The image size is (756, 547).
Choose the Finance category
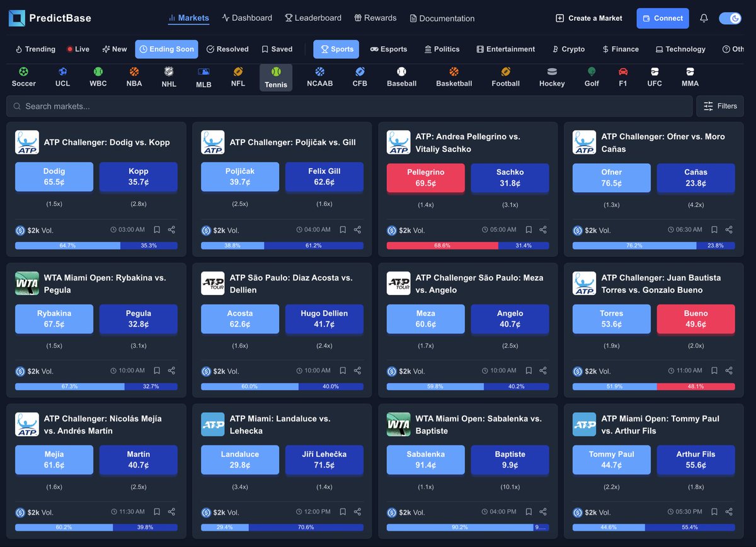coord(621,49)
